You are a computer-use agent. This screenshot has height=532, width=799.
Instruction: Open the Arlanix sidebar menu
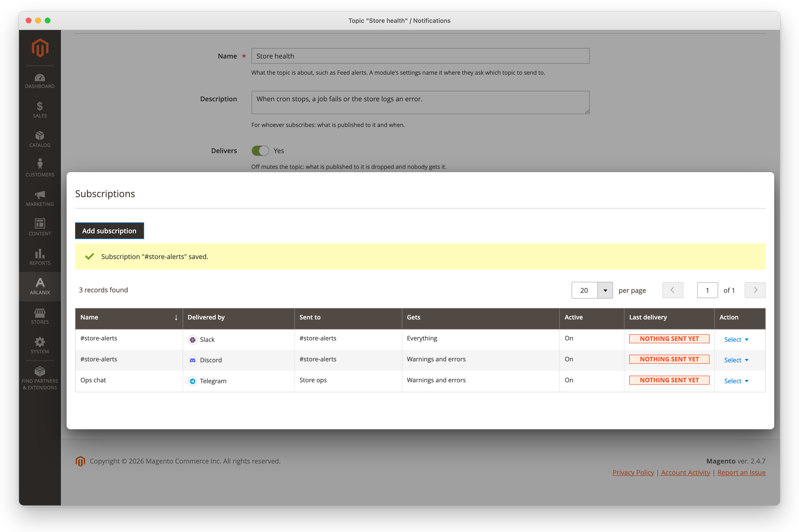[x=40, y=286]
